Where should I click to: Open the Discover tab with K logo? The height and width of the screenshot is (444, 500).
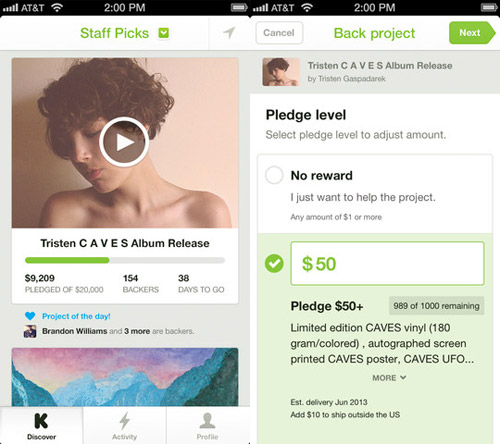tap(41, 426)
